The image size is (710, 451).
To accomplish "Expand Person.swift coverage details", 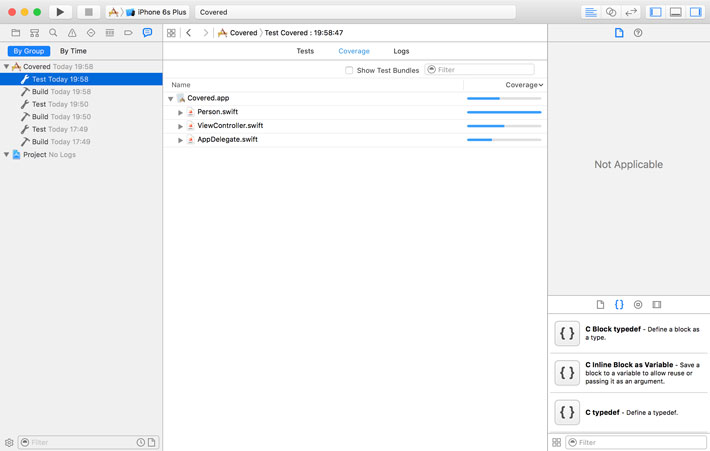I will [181, 112].
